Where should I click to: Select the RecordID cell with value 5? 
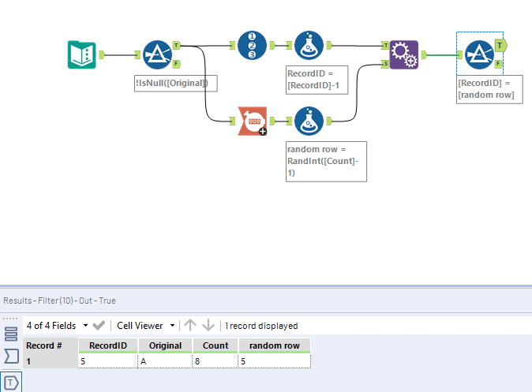click(108, 361)
